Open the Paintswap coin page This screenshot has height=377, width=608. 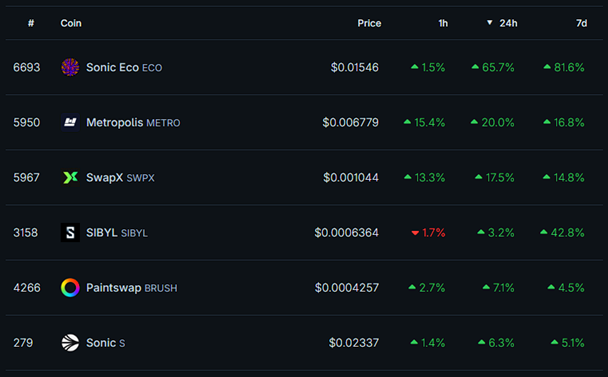pyautogui.click(x=114, y=288)
